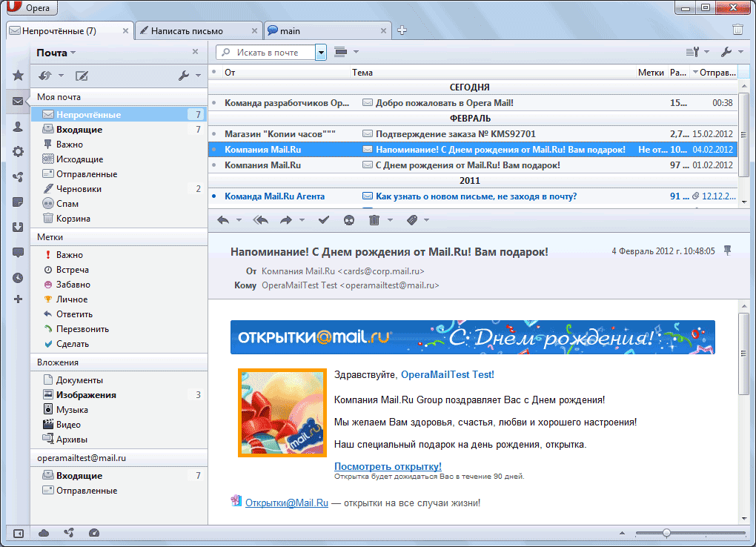Sort by the От column header
This screenshot has height=547, width=756.
(x=285, y=73)
